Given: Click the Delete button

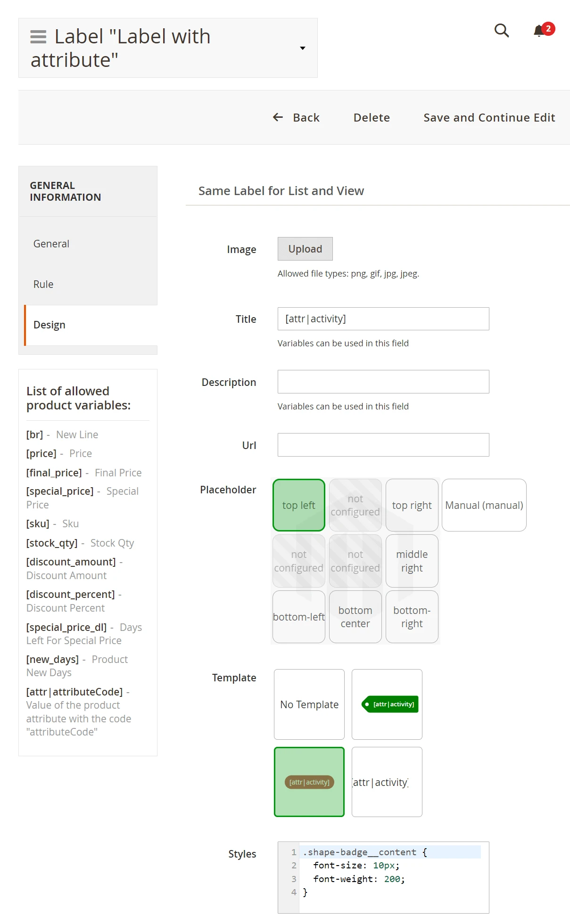Looking at the screenshot, I should point(372,117).
